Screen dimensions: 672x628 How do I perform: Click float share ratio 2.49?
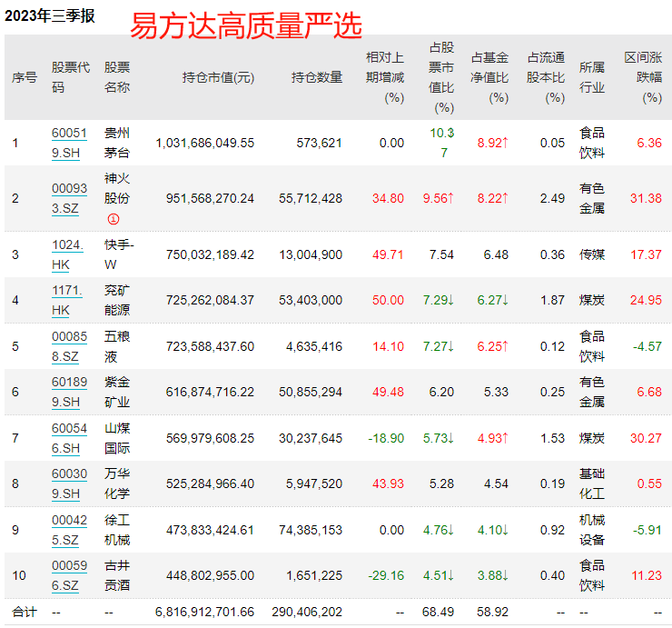(x=552, y=198)
